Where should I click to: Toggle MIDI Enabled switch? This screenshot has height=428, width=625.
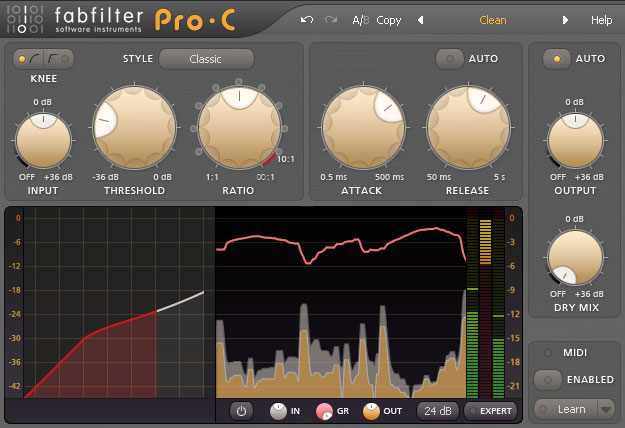(x=548, y=380)
